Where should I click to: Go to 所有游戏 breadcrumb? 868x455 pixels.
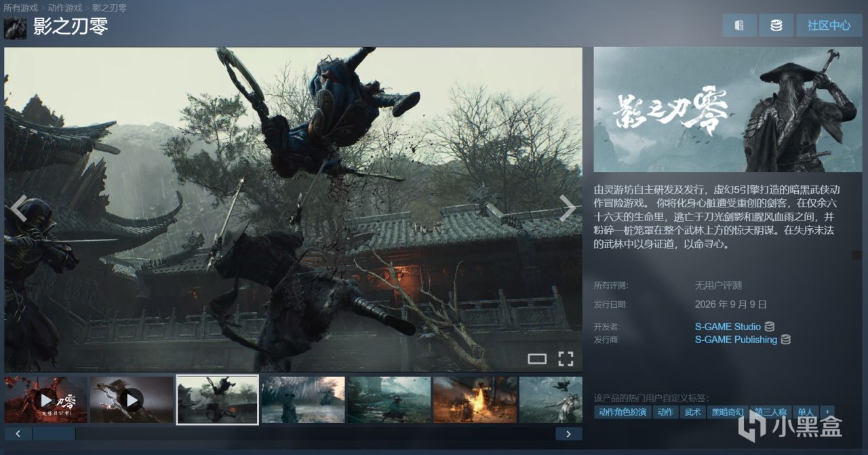(21, 7)
